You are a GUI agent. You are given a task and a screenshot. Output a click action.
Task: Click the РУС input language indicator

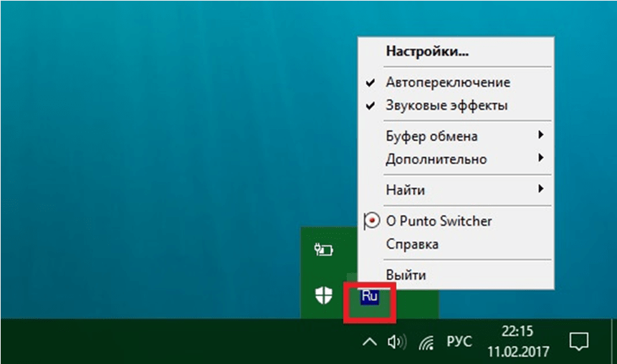[x=459, y=342]
